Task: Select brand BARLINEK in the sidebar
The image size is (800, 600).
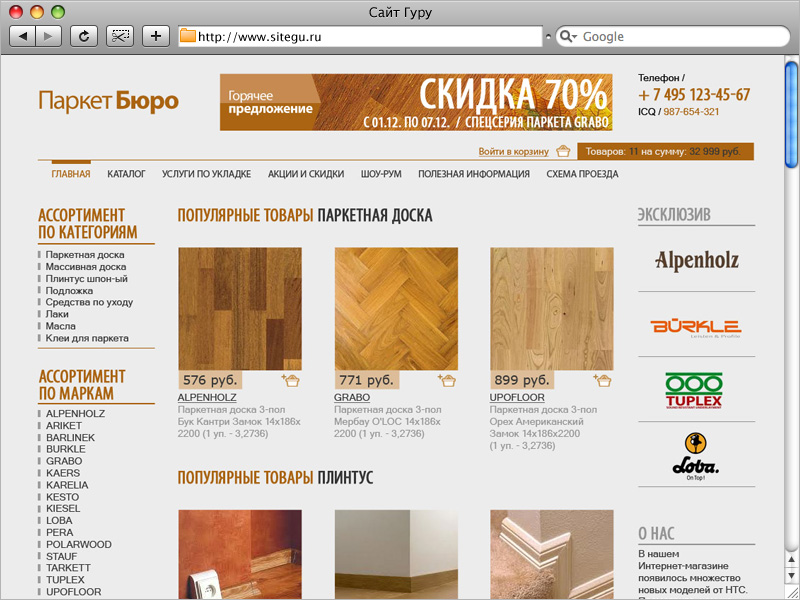Action: tap(70, 438)
